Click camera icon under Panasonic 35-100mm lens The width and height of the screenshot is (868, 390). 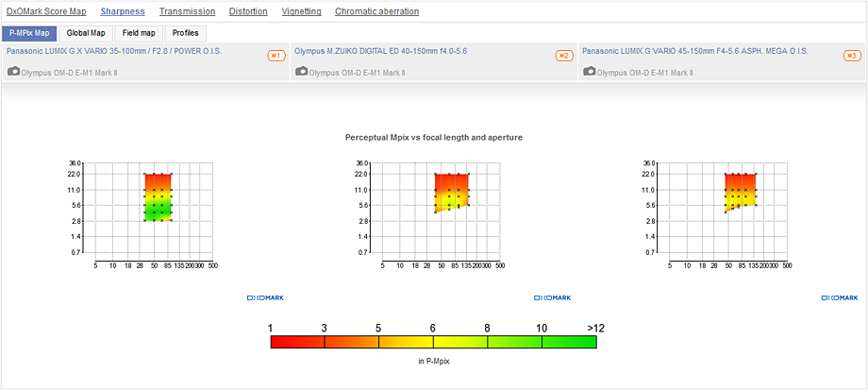pyautogui.click(x=14, y=72)
